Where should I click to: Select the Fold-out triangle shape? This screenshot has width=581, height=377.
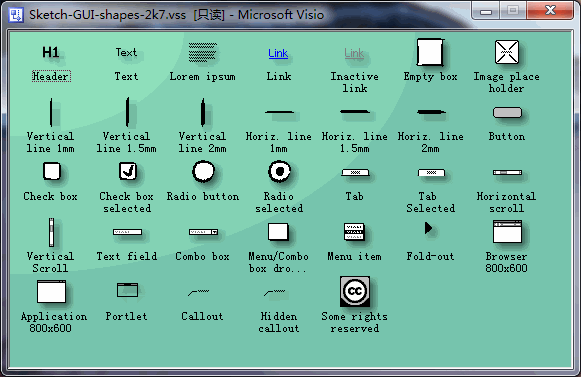428,228
